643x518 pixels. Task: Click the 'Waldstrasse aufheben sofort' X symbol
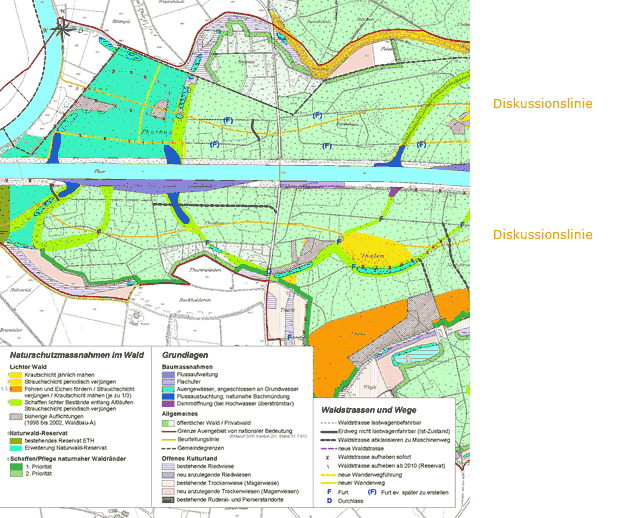coord(329,457)
